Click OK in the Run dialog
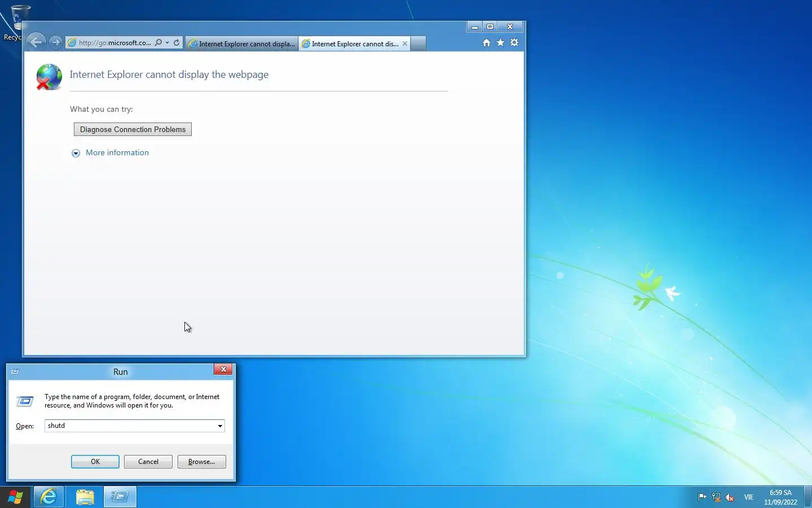This screenshot has width=812, height=508. pos(95,462)
